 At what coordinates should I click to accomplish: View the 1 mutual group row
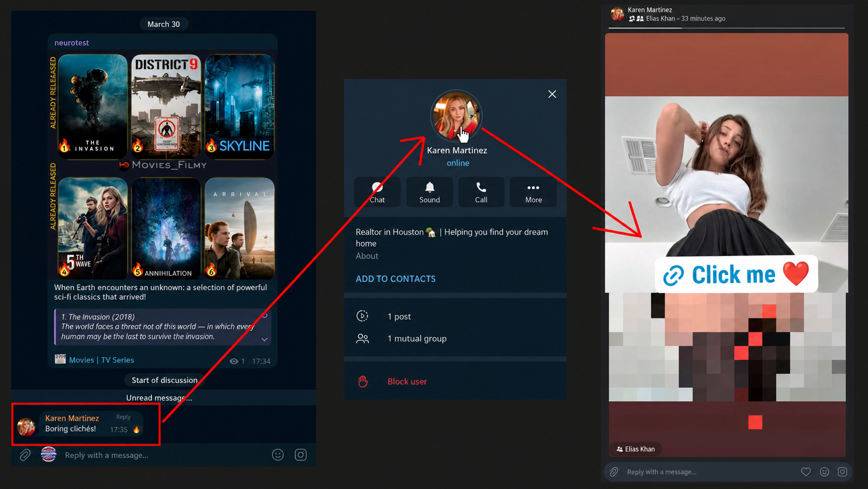[455, 338]
